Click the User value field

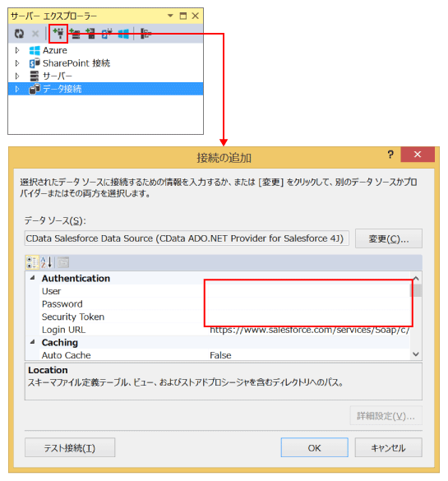coord(308,291)
